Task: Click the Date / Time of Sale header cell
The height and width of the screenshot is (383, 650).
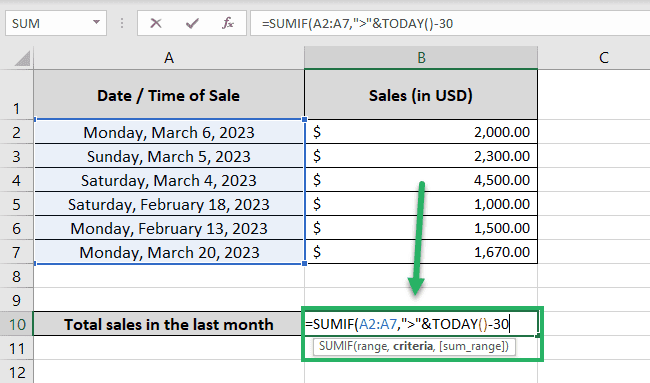Action: pyautogui.click(x=169, y=95)
